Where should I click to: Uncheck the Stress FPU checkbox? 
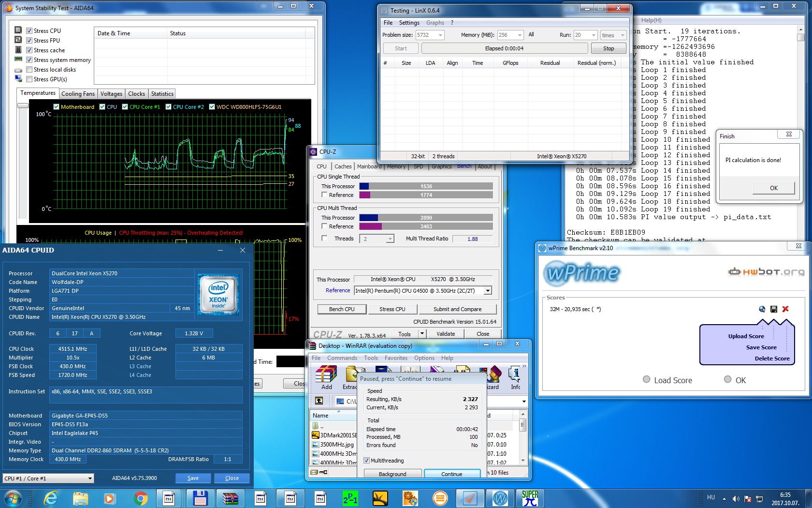pos(29,41)
